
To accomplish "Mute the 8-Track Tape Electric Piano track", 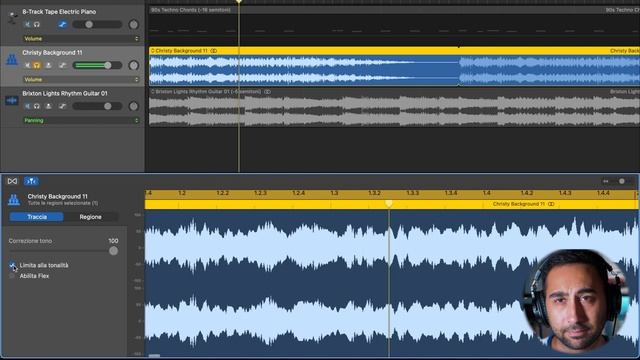I will tap(27, 24).
